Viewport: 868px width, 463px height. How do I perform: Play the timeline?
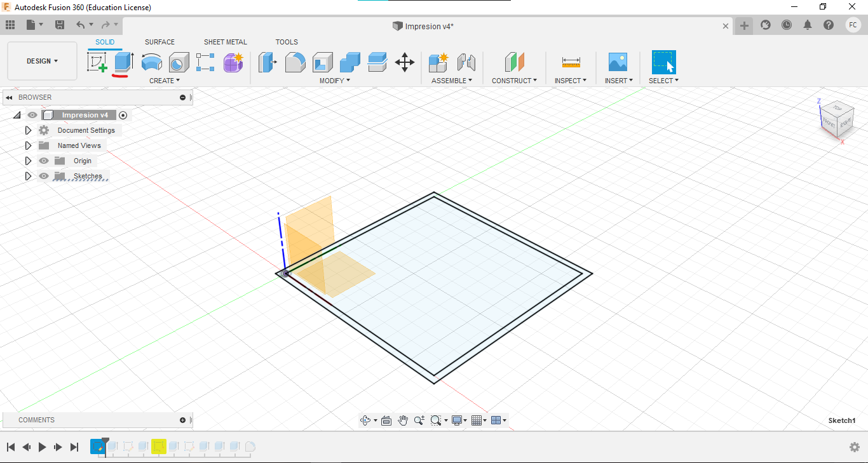(43, 447)
